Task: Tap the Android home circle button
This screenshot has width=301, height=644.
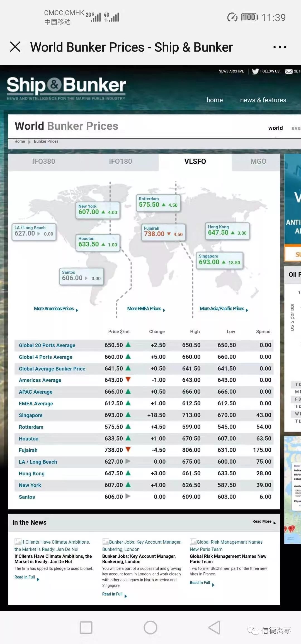Action: tap(151, 628)
